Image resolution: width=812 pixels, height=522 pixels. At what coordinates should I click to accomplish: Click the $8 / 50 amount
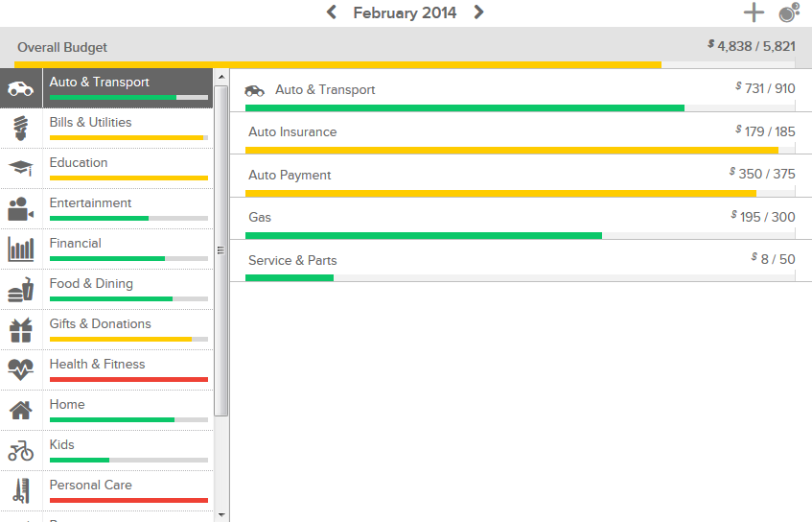773,259
